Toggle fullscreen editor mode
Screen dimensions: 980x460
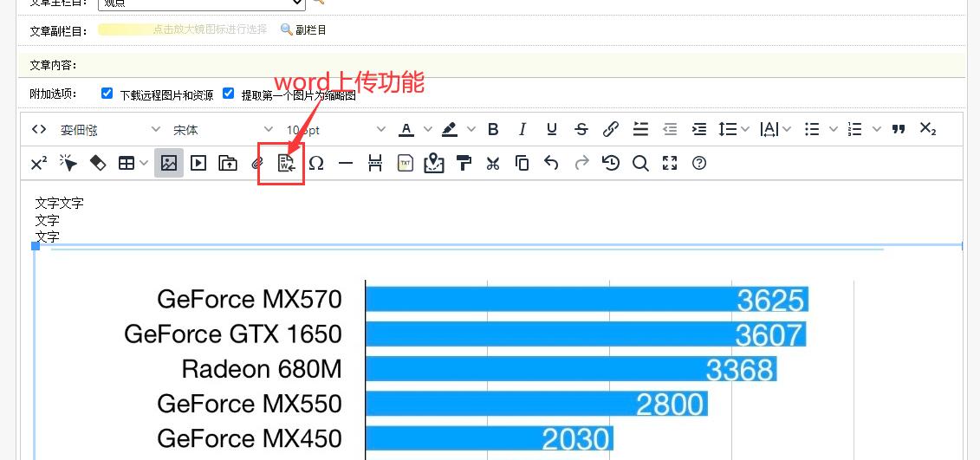tap(670, 163)
